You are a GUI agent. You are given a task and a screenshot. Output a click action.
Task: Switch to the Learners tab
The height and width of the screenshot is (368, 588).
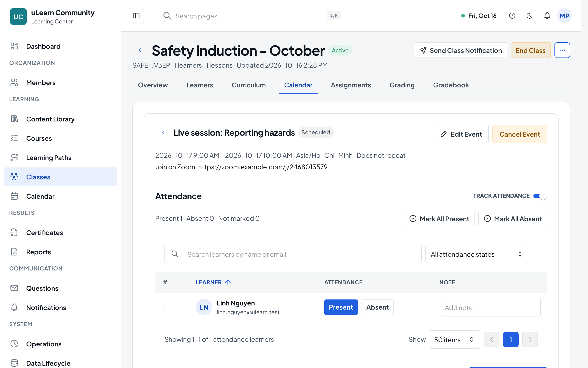coord(199,85)
